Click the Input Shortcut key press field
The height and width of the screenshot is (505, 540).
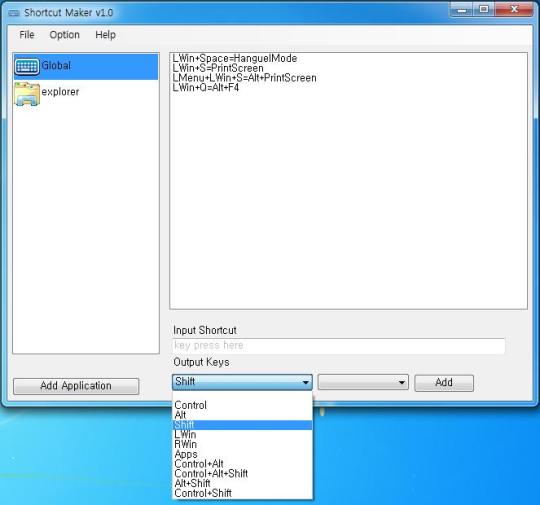coord(338,346)
